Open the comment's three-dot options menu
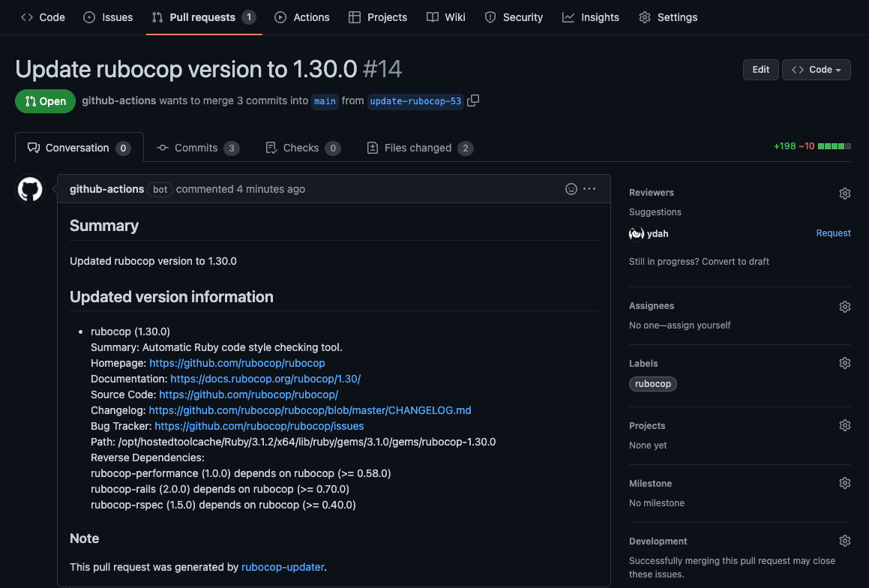The width and height of the screenshot is (869, 588). point(589,189)
